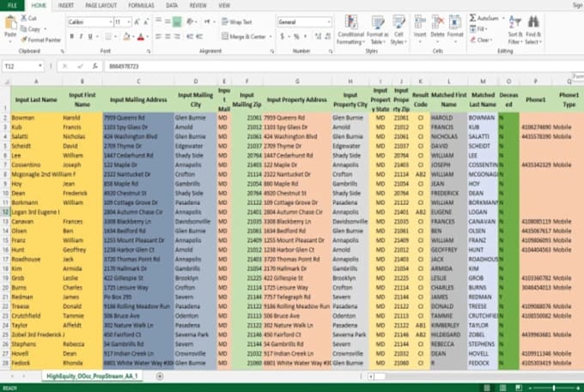Click Merge & Center
The image size is (584, 392).
(x=244, y=36)
